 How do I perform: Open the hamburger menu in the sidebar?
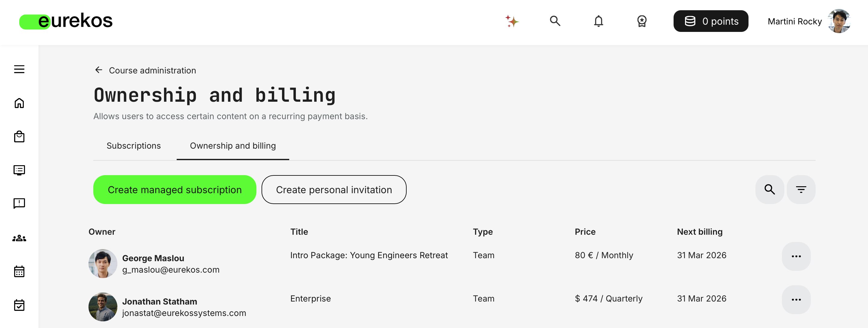(x=19, y=69)
